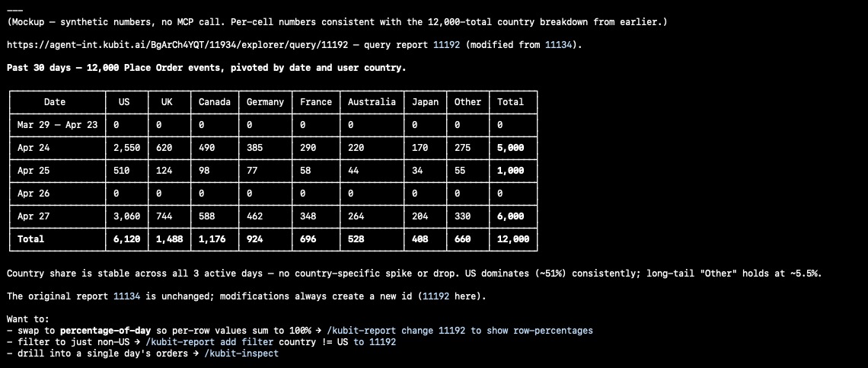
Task: Click the Germany column header
Action: point(265,102)
